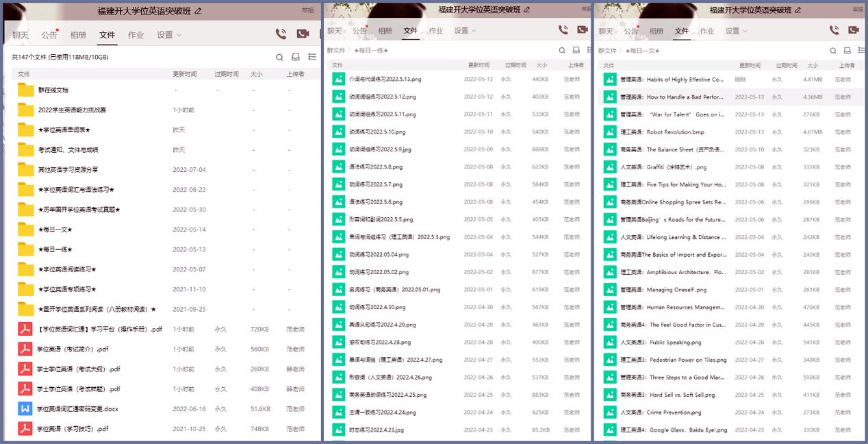Click the PDF icon of 学位英语（考试简介）.pdf

tap(25, 349)
